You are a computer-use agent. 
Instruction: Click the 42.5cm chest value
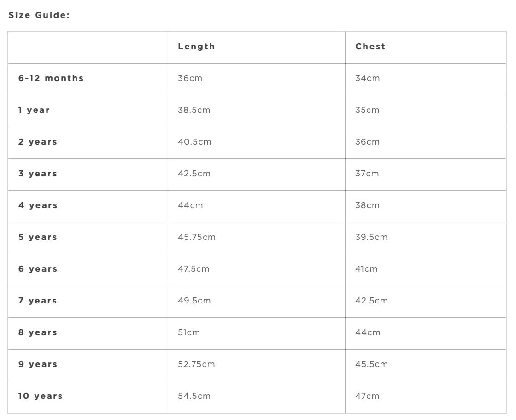(x=371, y=301)
